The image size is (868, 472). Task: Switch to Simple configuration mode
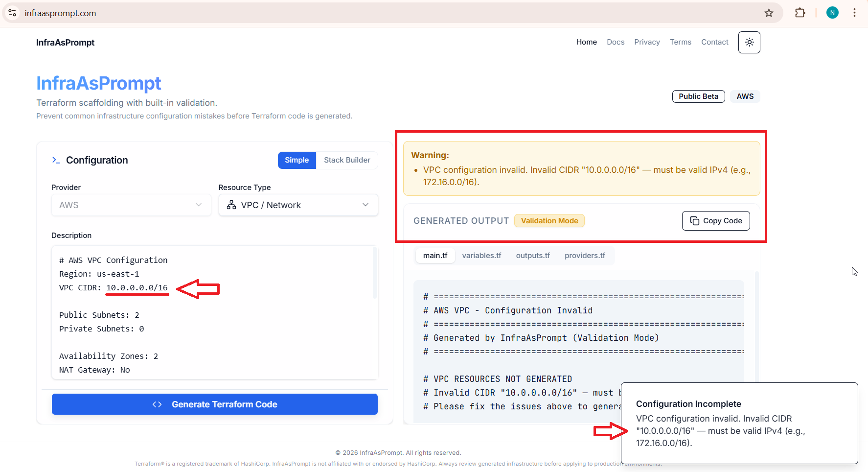click(297, 160)
